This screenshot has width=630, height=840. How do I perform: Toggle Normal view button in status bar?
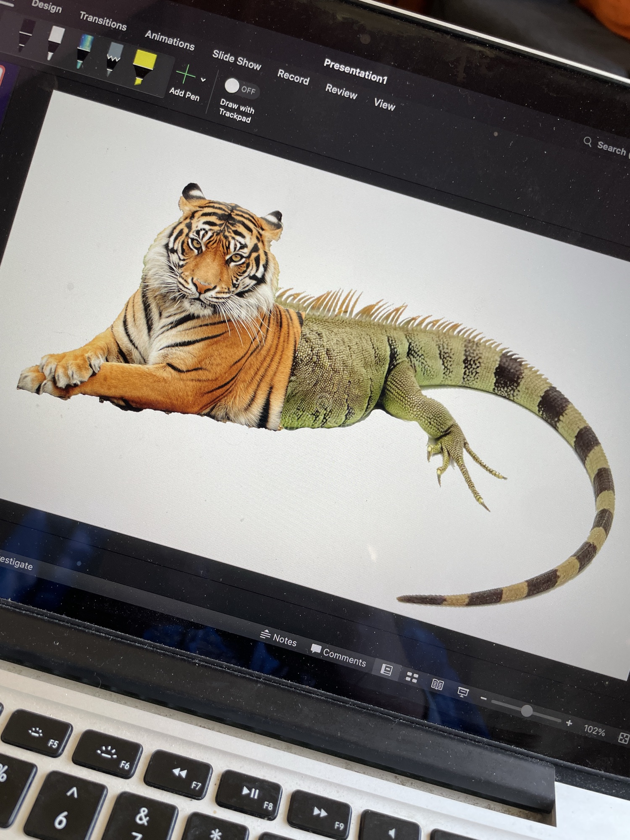point(386,669)
